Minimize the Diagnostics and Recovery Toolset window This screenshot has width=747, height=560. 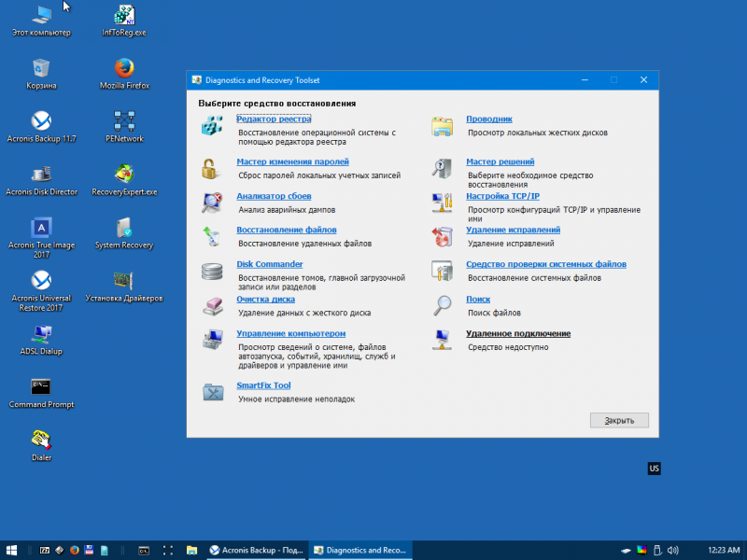tap(585, 80)
